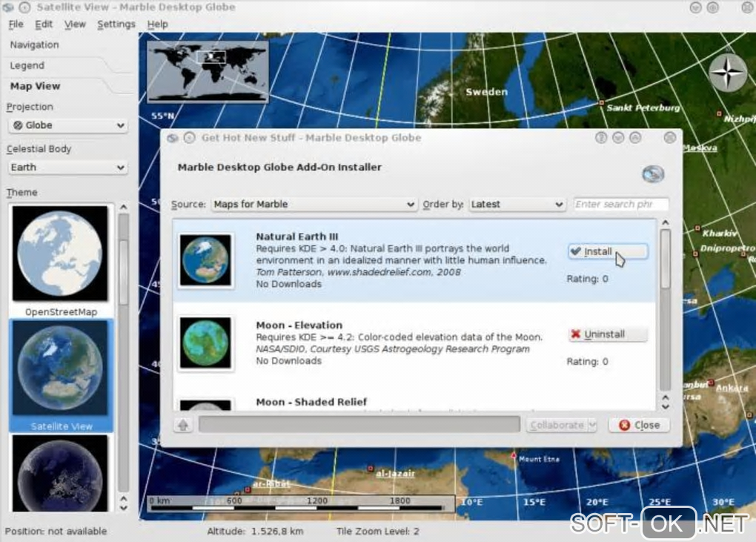Click the Ankara city label
Screen dimensions: 756x542
coord(732,389)
